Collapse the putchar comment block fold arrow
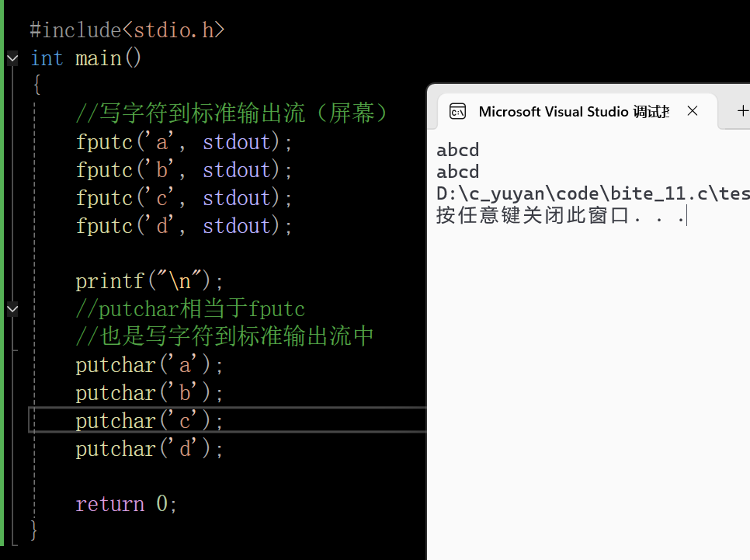750x560 pixels. pos(12,309)
